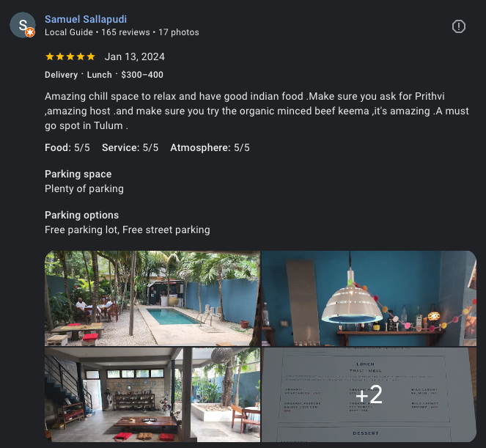
Task: Click the fifth yellow rating star
Action: pos(91,56)
